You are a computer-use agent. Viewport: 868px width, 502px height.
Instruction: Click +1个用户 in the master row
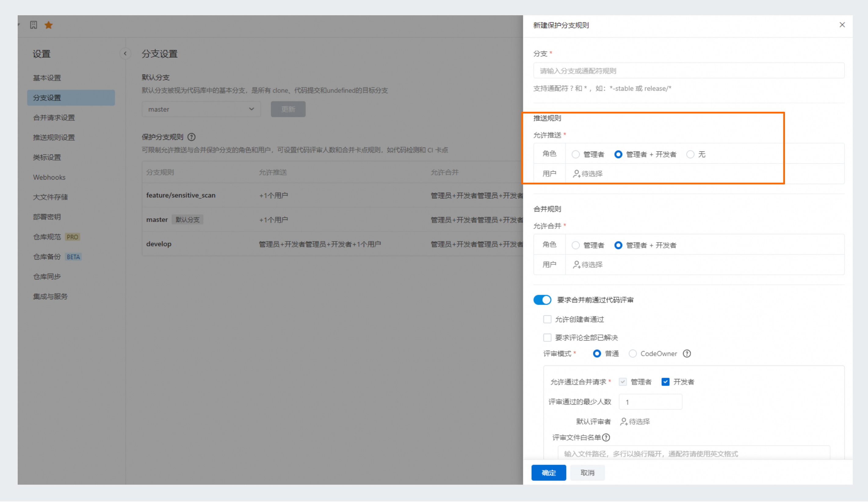click(x=273, y=220)
